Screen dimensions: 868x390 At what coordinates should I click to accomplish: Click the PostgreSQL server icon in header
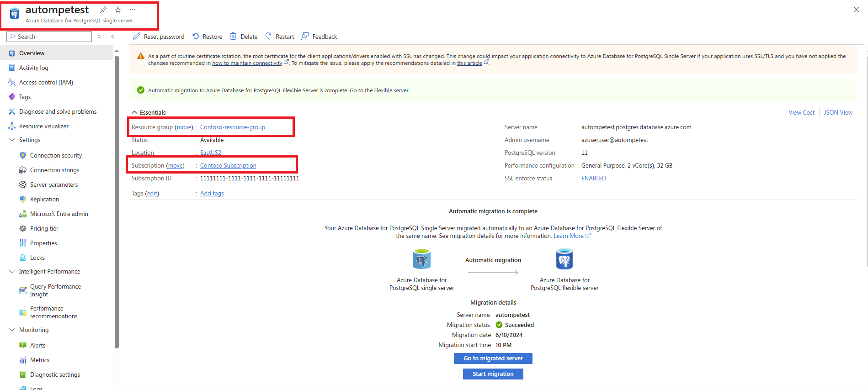coord(15,14)
